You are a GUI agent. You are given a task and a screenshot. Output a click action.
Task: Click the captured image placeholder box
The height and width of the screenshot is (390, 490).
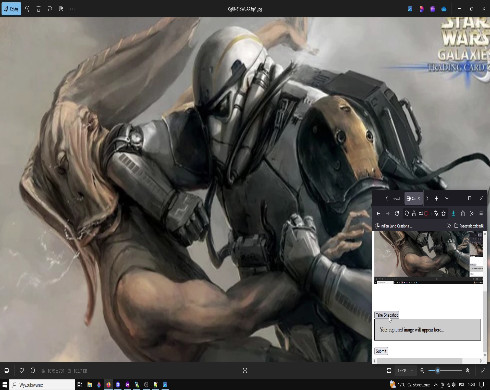(428, 330)
